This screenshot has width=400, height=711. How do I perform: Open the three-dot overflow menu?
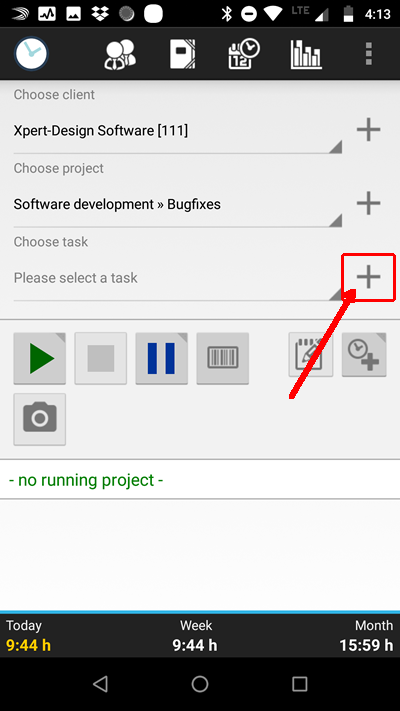point(369,54)
